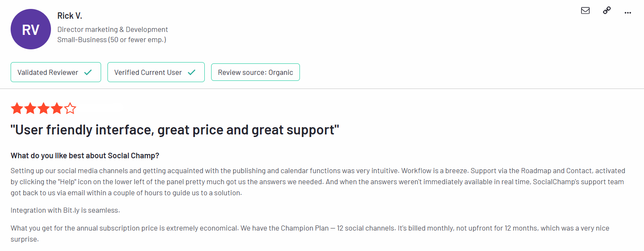The image size is (644, 251).
Task: Click the Bit.ly integration sentence
Action: tap(65, 210)
